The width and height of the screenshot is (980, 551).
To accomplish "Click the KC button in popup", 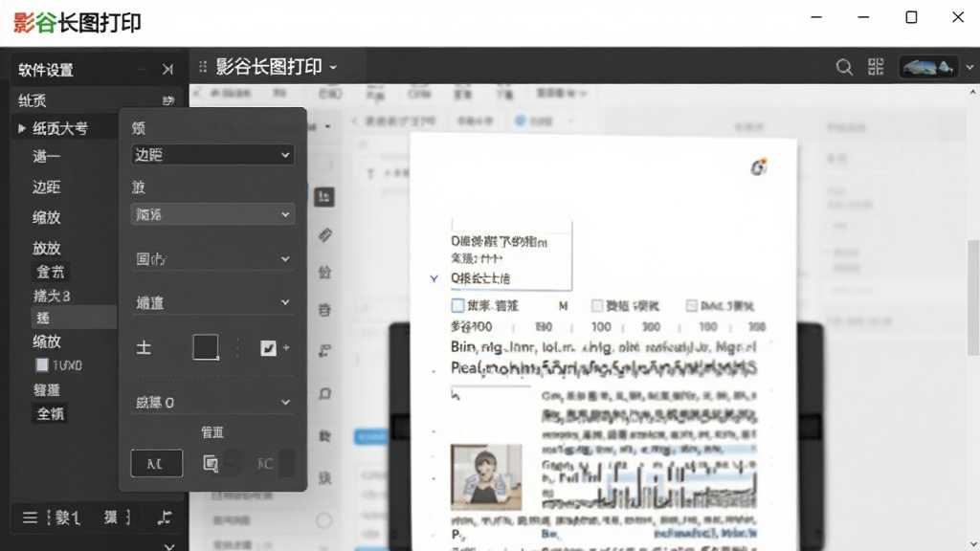I will click(x=265, y=464).
